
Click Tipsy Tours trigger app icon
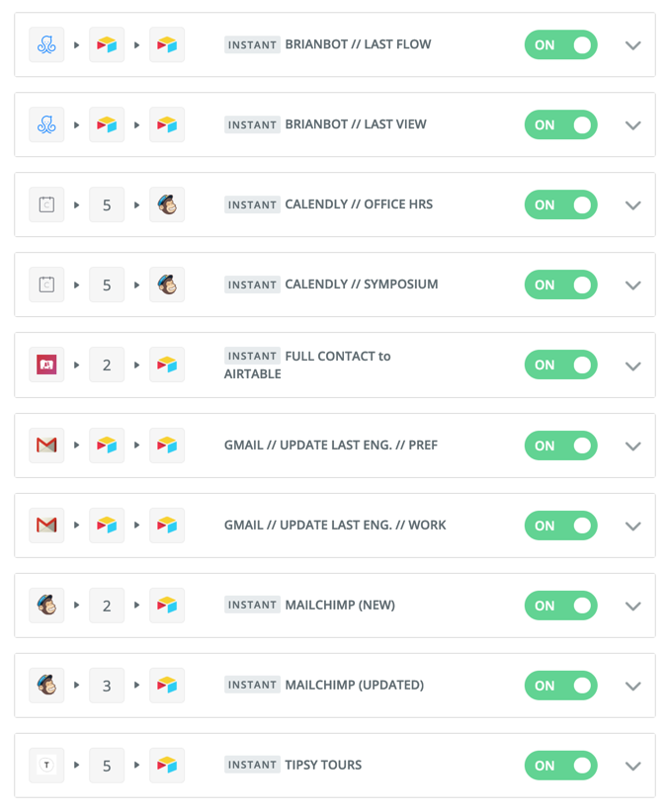(46, 766)
